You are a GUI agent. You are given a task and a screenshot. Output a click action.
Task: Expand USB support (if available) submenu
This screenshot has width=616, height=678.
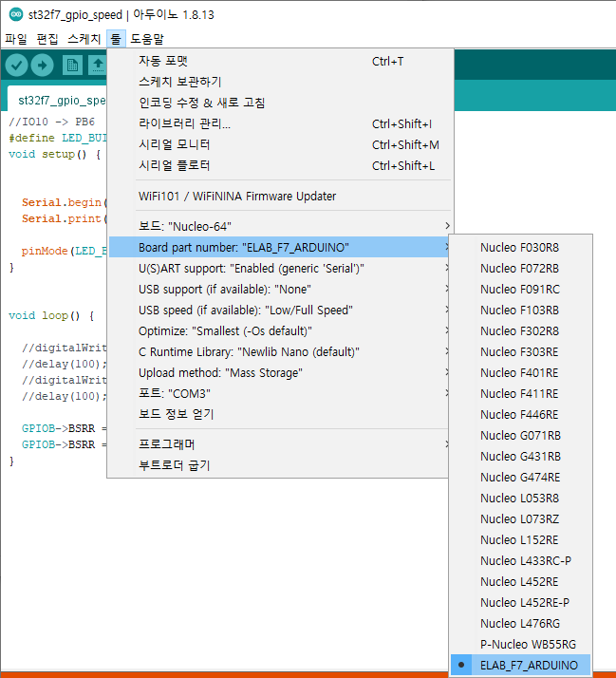(281, 289)
